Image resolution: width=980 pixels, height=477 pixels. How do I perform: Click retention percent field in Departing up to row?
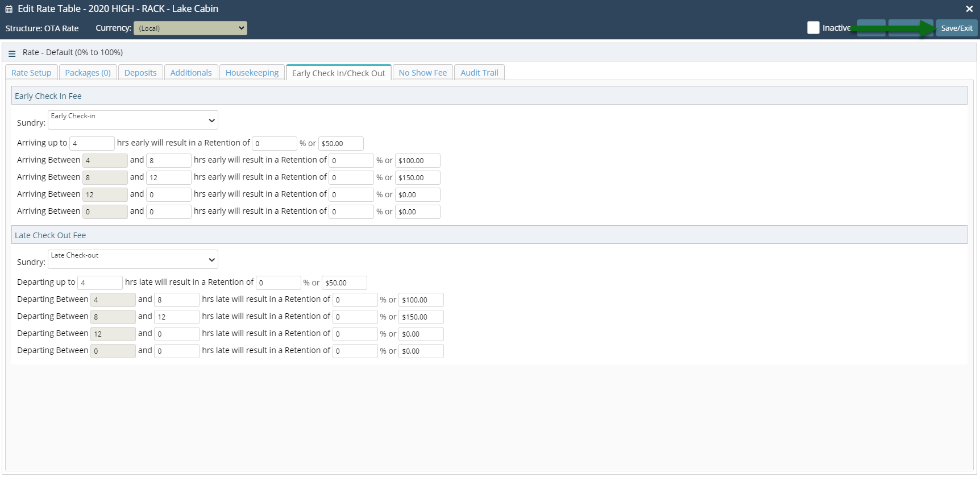pyautogui.click(x=279, y=283)
